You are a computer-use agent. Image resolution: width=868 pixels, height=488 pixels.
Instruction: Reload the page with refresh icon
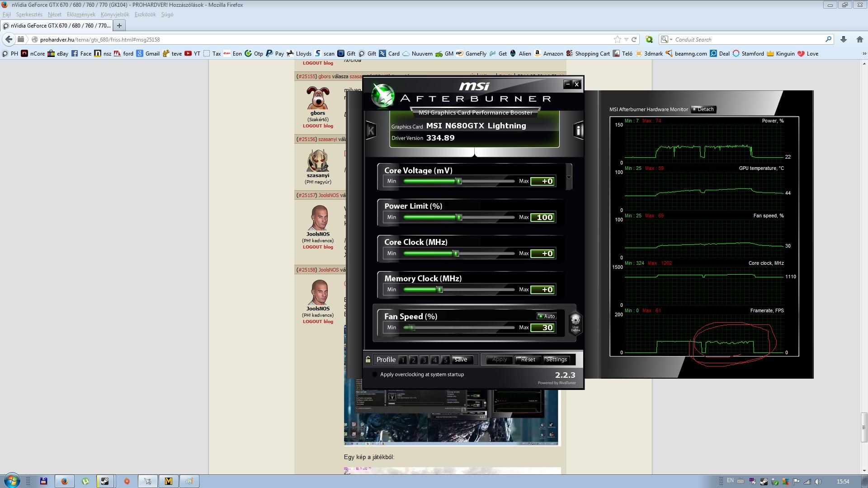point(634,39)
